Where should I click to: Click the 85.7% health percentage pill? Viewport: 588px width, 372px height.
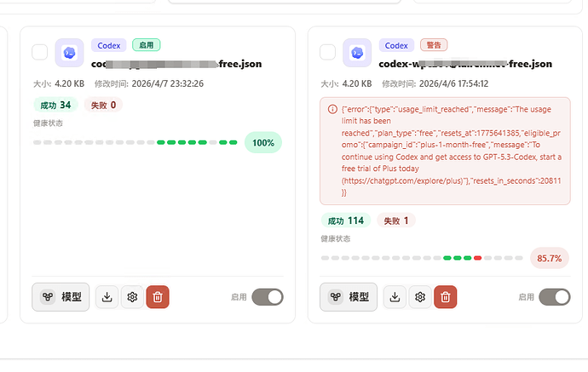pos(550,258)
